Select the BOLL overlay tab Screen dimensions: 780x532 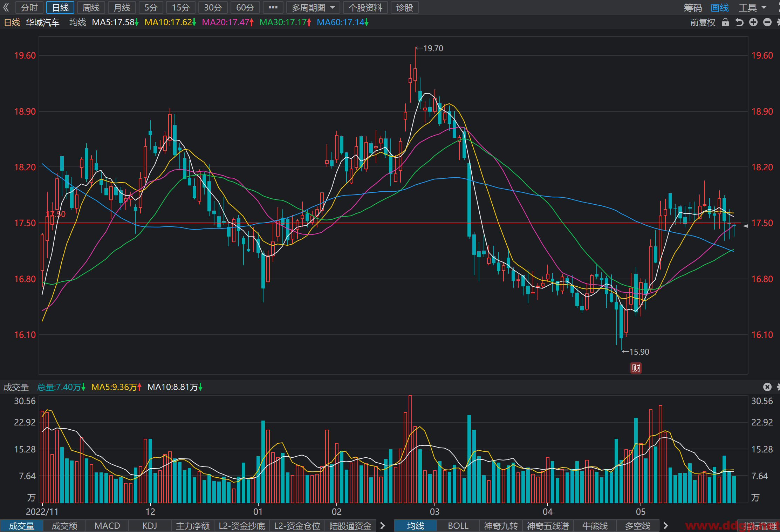pos(458,526)
